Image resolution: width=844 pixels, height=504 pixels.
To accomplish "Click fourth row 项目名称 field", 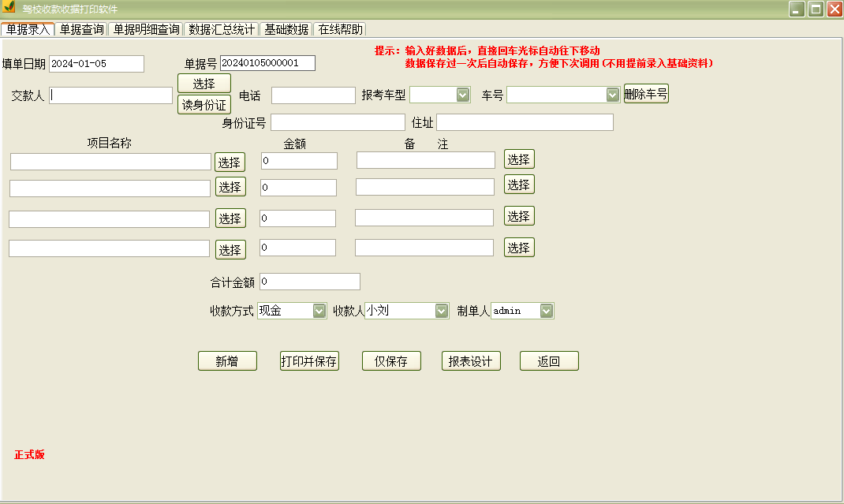I will [x=110, y=248].
